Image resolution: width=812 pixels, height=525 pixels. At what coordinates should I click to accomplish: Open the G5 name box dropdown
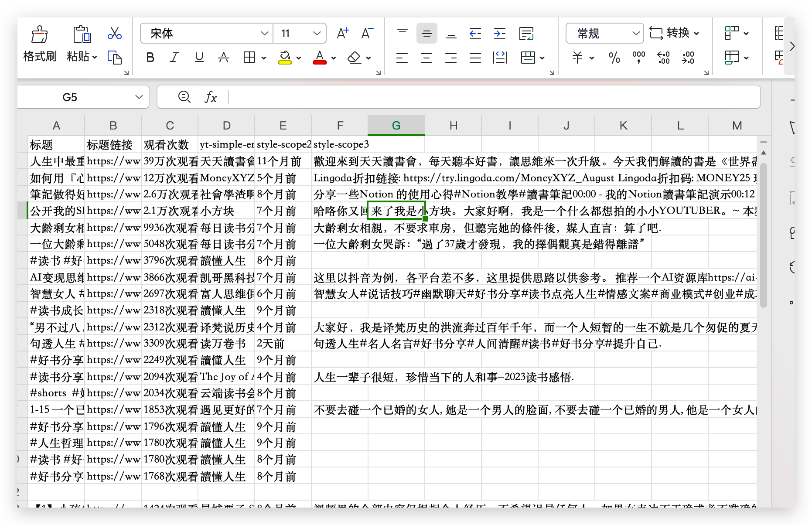click(139, 97)
